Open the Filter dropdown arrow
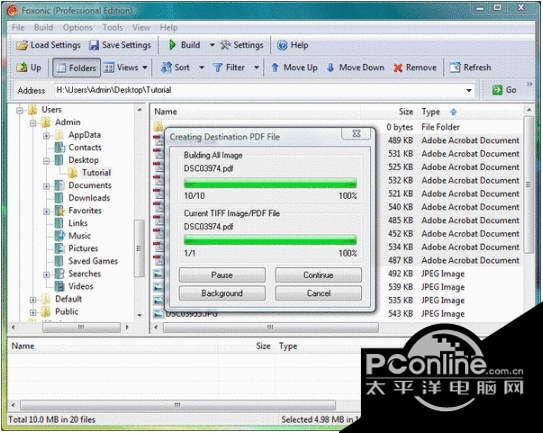 tap(257, 68)
